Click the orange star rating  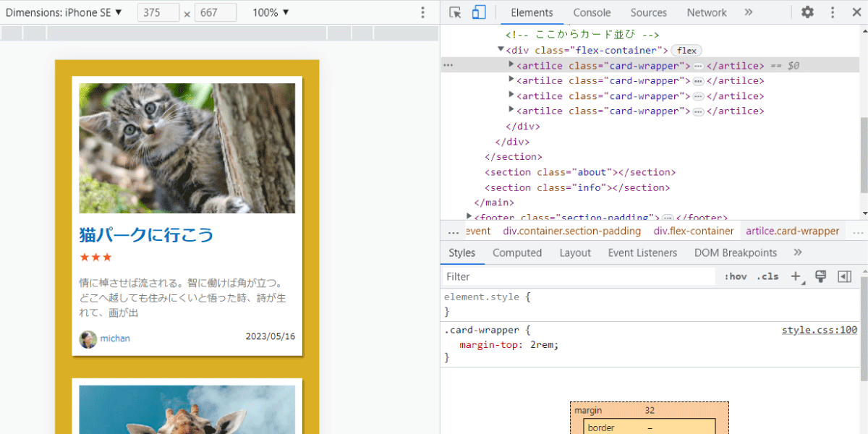(95, 257)
